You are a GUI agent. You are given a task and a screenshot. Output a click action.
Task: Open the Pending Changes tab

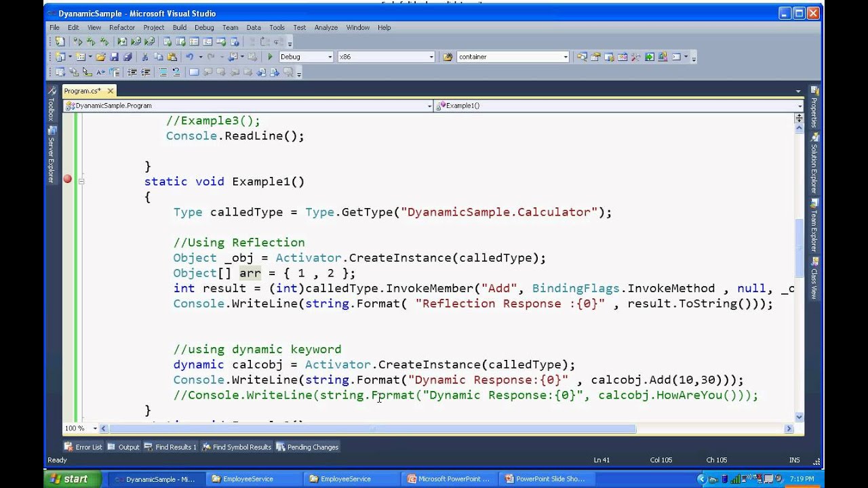point(308,447)
